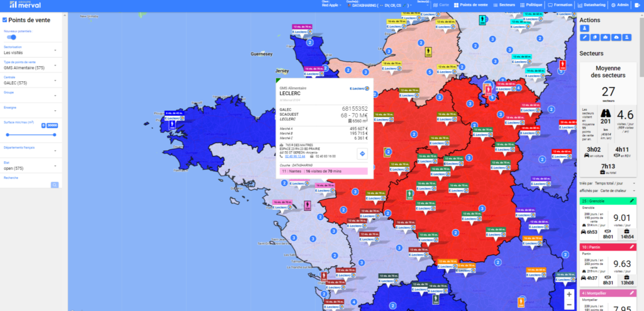Click the pencil edit icon under Actions
This screenshot has width=644, height=311.
pos(584,38)
